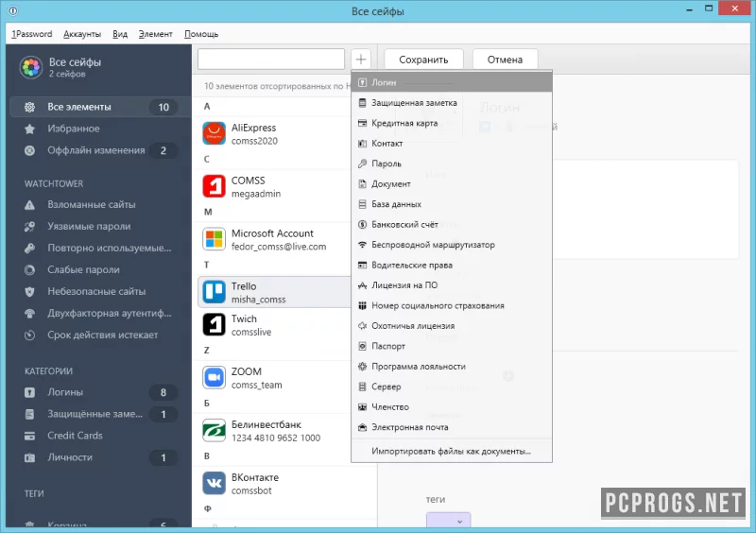Choose База данных item type

452,204
